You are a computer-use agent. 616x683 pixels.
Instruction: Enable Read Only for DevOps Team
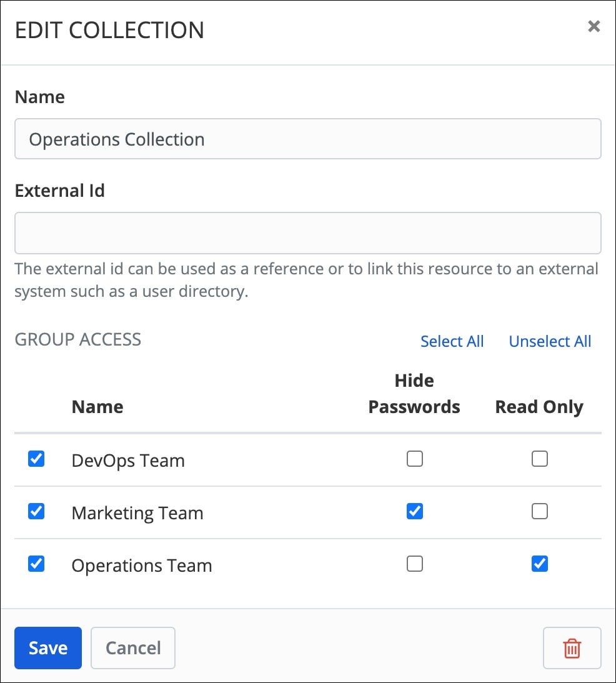539,459
